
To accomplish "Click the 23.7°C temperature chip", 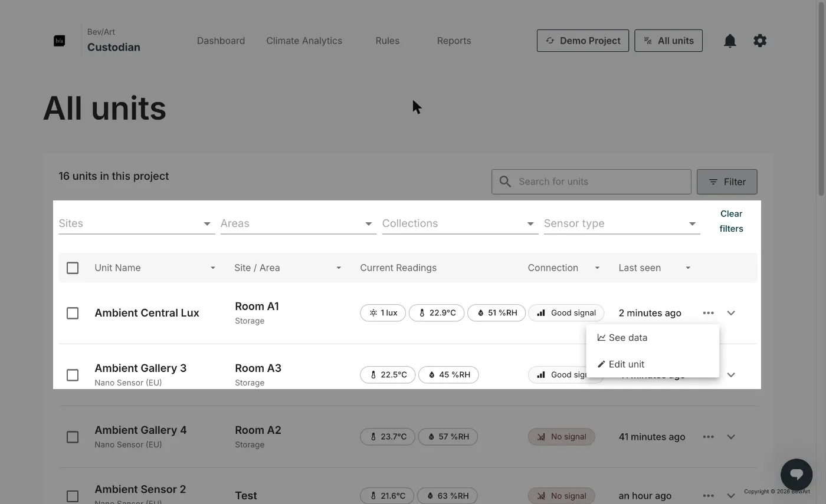I will coord(388,437).
